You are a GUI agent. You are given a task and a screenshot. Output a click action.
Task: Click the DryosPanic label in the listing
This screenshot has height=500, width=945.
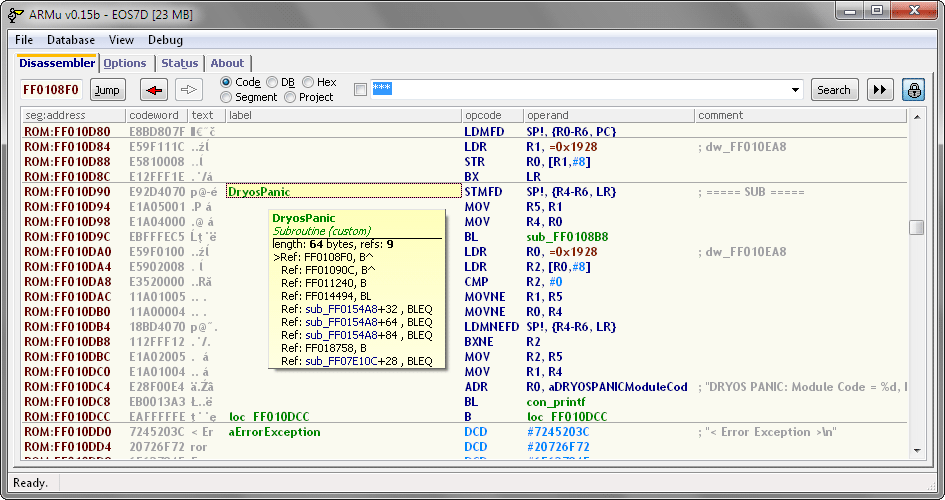pyautogui.click(x=260, y=191)
